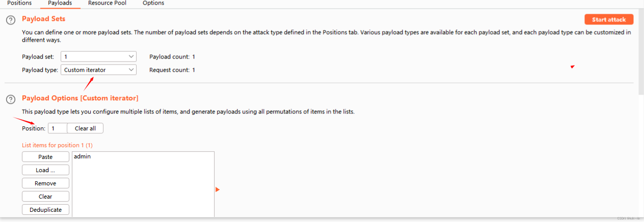Switch to the Positions tab
This screenshot has height=222, width=644.
pyautogui.click(x=19, y=3)
